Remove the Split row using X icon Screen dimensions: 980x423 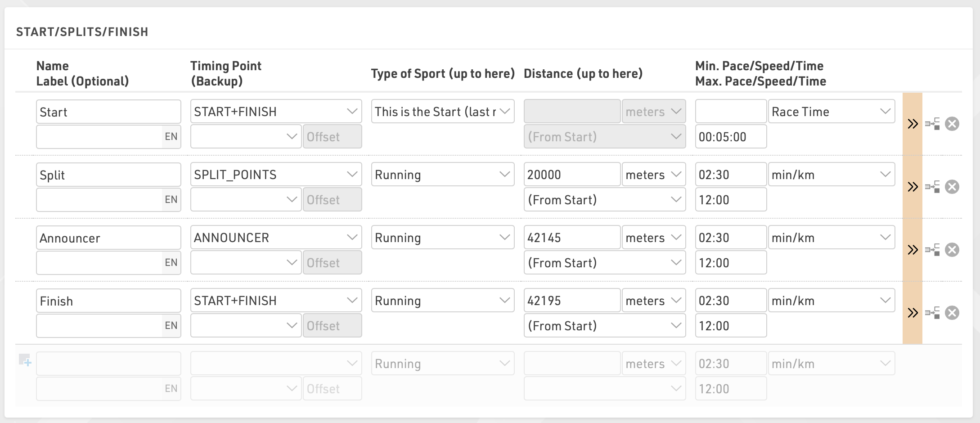pyautogui.click(x=952, y=187)
